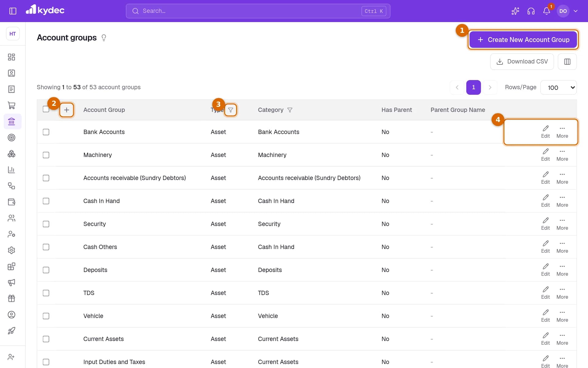Open the gift box sidebar icon

coord(11,298)
